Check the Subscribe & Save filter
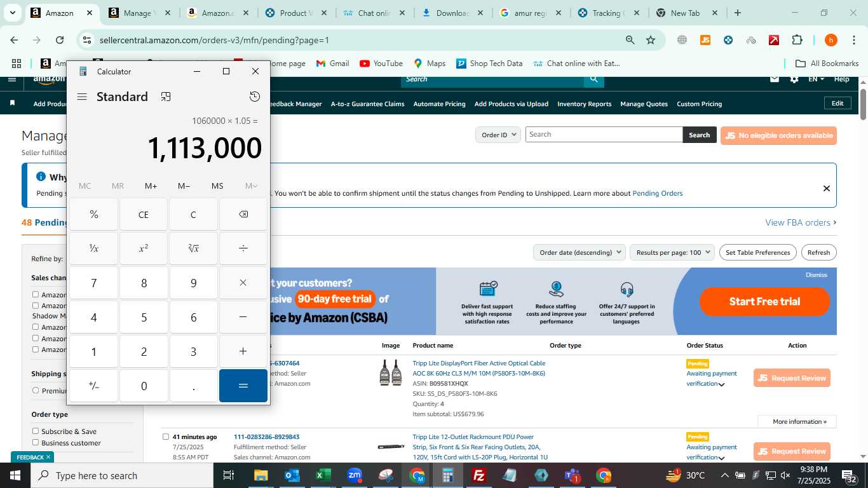 pyautogui.click(x=36, y=431)
